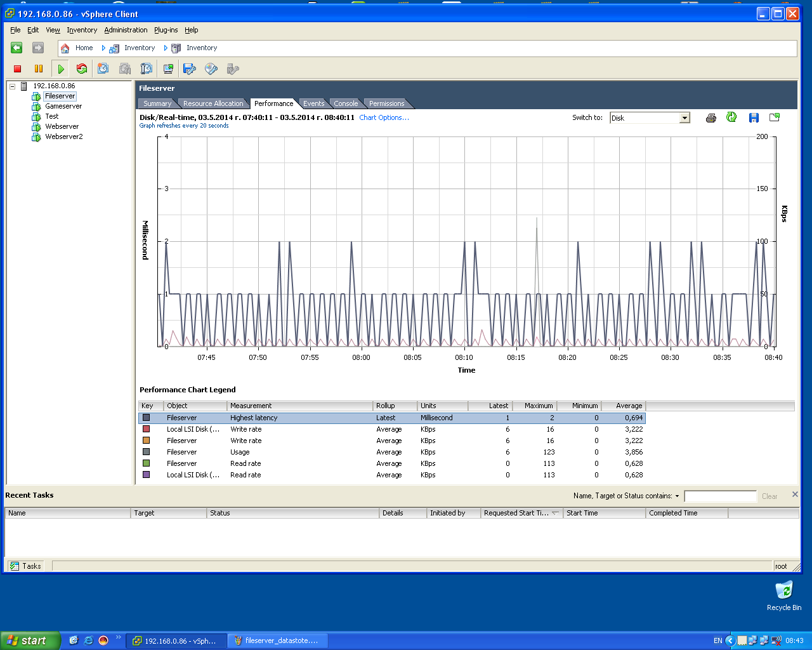This screenshot has width=812, height=650.
Task: Open the Edit menu
Action: 33,30
